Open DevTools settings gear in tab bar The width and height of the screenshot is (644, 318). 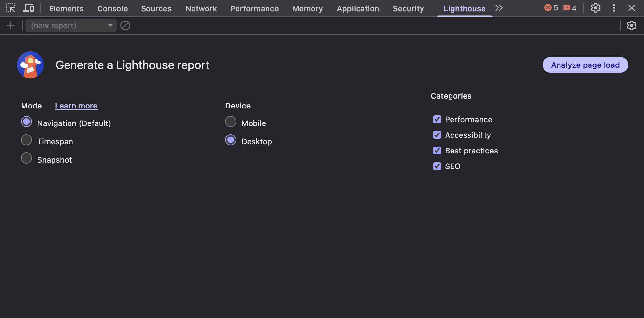596,8
